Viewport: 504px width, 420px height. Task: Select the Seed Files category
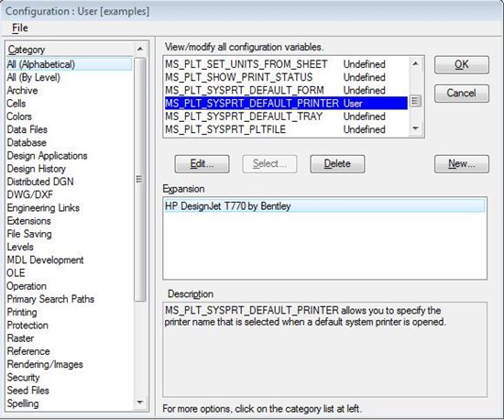[x=28, y=391]
